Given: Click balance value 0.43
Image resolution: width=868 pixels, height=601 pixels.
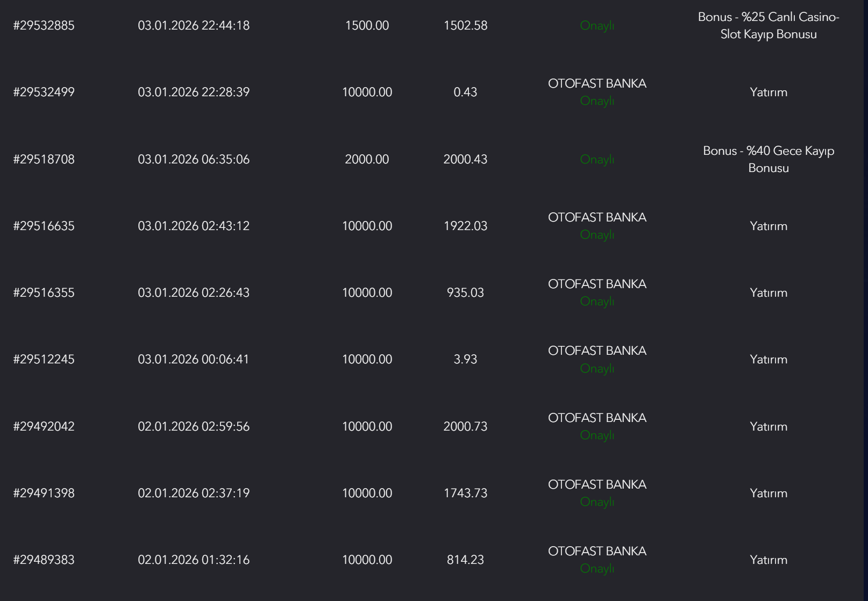Looking at the screenshot, I should pyautogui.click(x=465, y=92).
